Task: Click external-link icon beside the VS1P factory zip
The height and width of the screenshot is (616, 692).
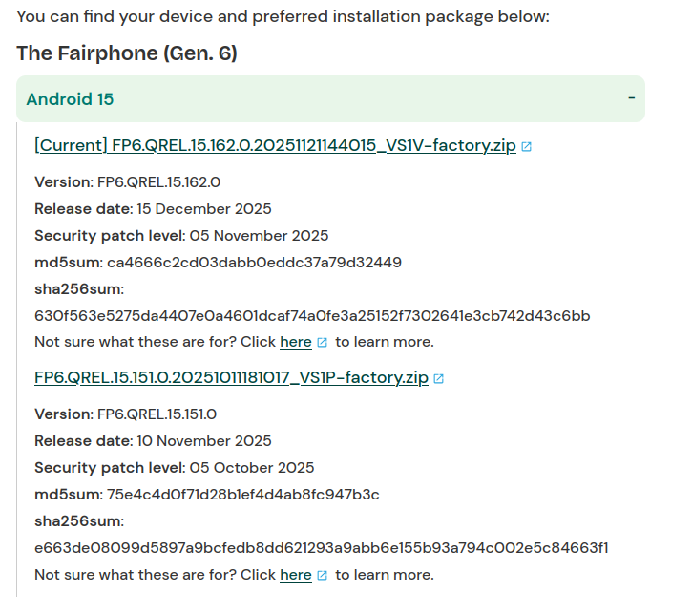Action: point(439,378)
